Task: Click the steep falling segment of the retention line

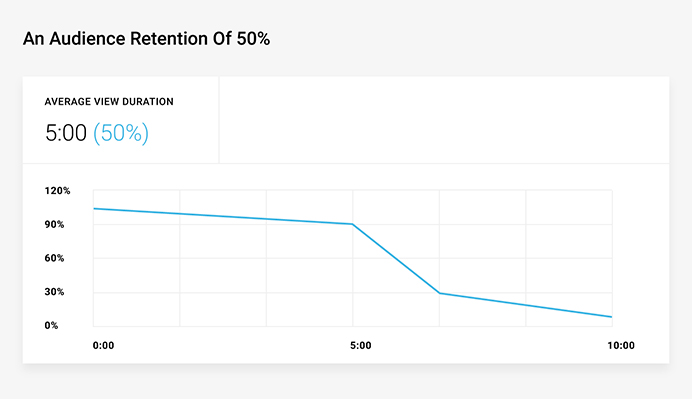Action: coord(396,259)
